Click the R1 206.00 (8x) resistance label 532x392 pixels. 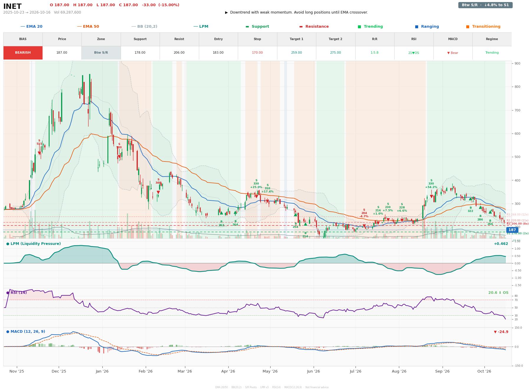[518, 224]
